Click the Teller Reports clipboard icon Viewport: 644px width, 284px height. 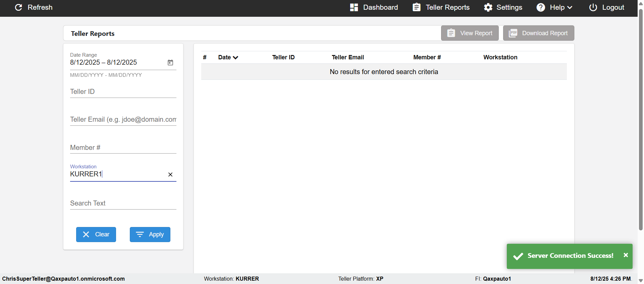point(417,7)
